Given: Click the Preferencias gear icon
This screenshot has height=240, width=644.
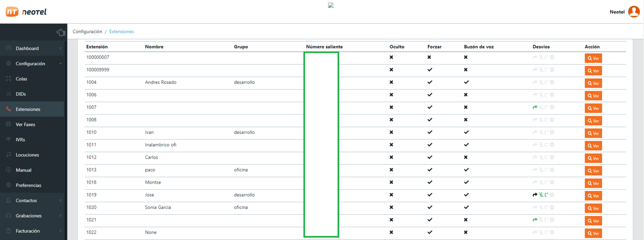Looking at the screenshot, I should (x=8, y=185).
